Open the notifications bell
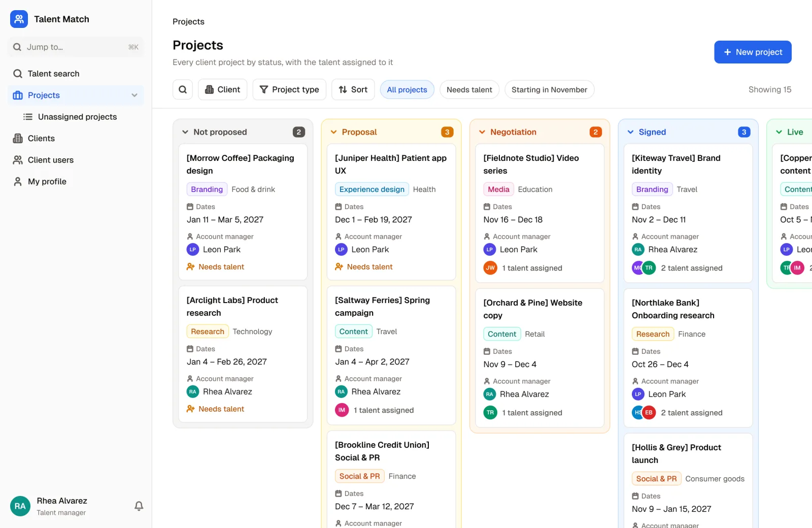The width and height of the screenshot is (812, 528). tap(139, 506)
